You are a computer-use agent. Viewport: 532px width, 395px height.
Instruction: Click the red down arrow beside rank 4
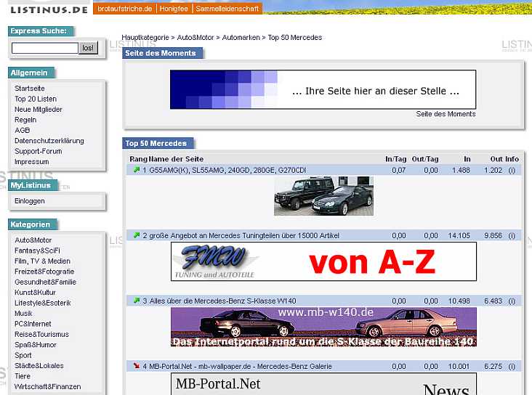(137, 366)
